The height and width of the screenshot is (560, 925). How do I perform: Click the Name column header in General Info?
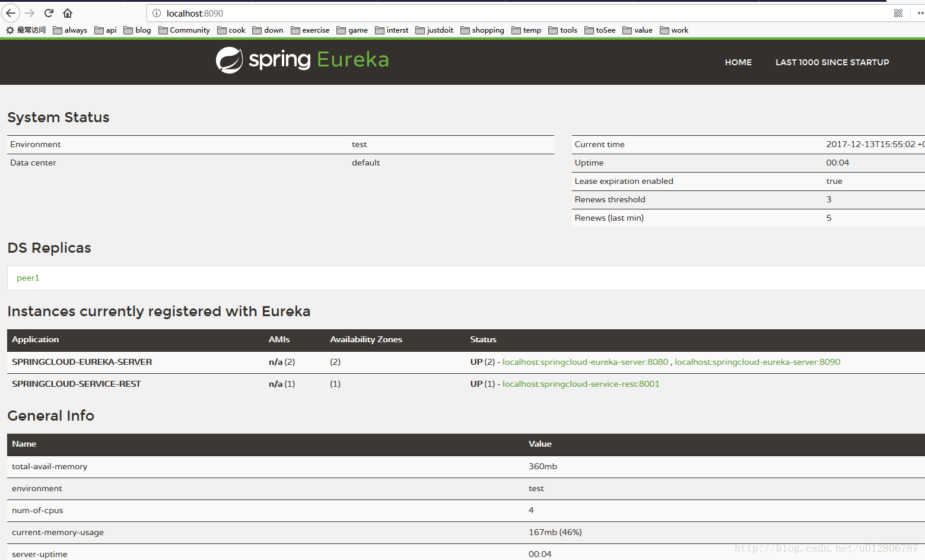coord(24,444)
